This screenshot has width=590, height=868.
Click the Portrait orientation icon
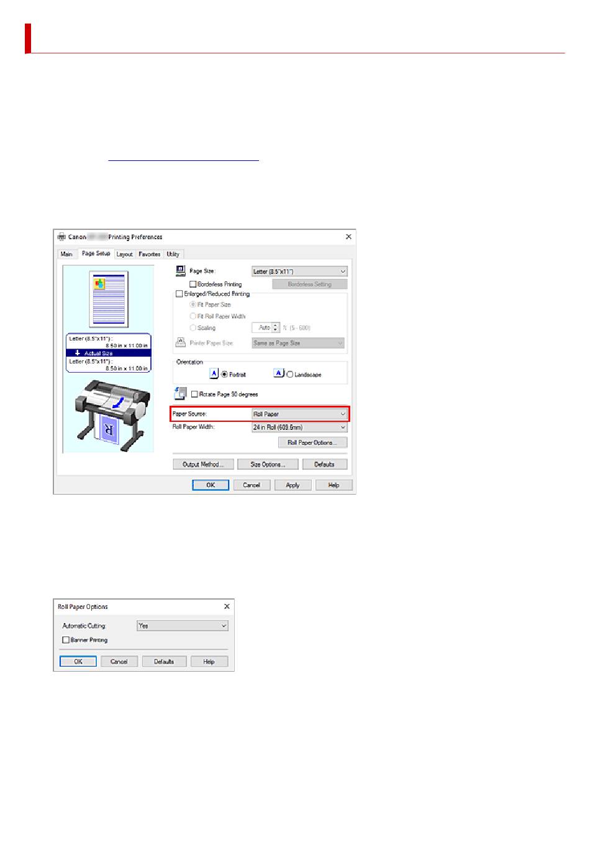(214, 373)
